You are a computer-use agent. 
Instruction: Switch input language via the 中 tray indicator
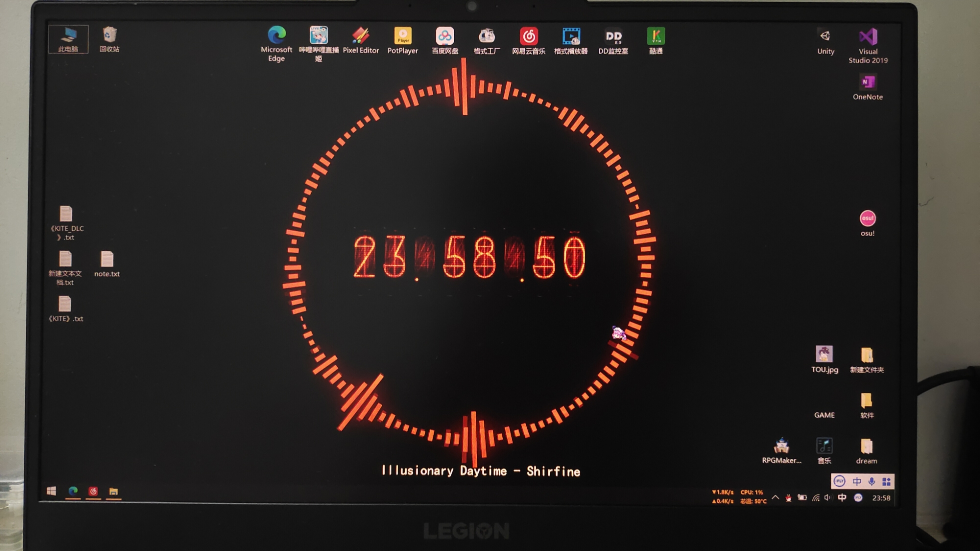click(842, 497)
